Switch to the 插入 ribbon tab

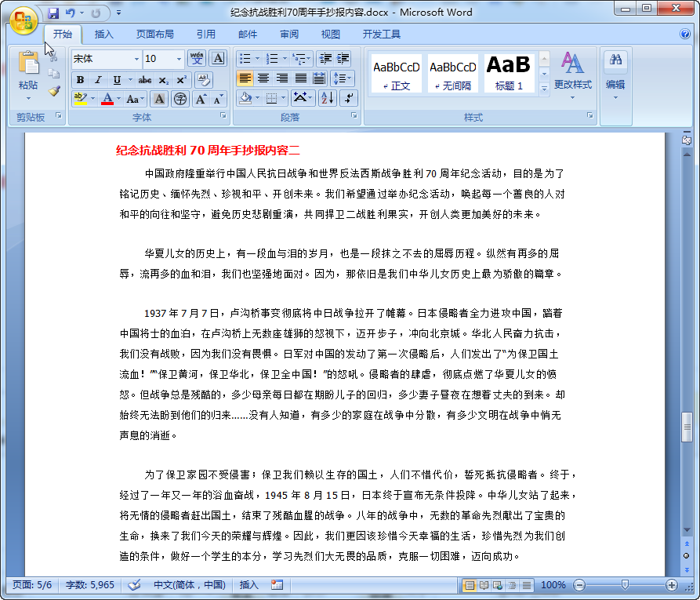103,34
